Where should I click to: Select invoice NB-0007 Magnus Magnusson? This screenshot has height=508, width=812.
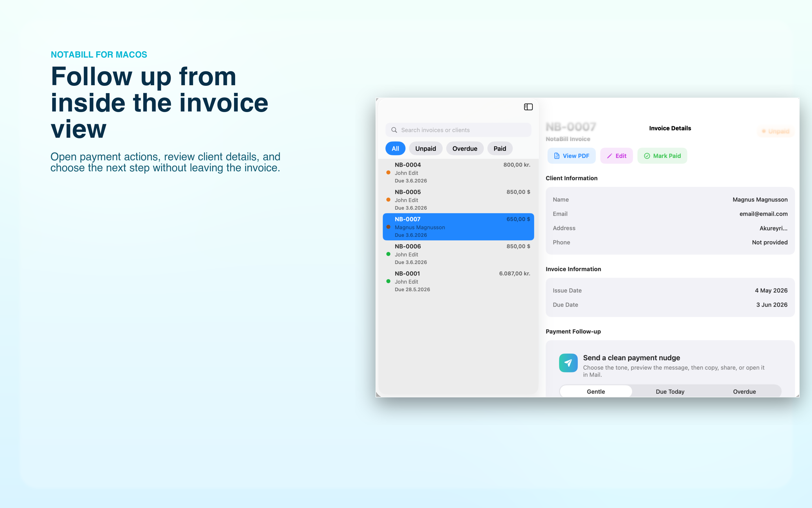tap(458, 227)
